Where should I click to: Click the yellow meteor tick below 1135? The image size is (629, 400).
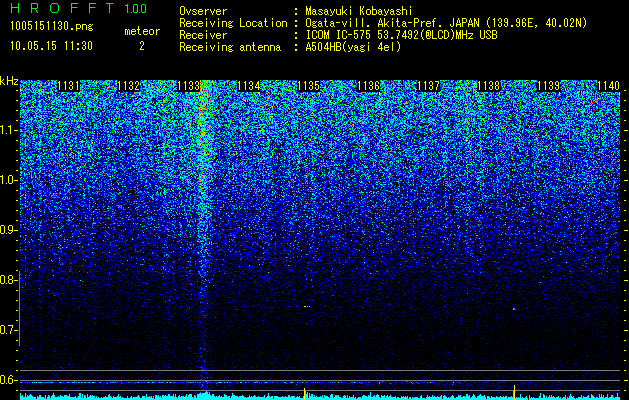click(x=304, y=394)
